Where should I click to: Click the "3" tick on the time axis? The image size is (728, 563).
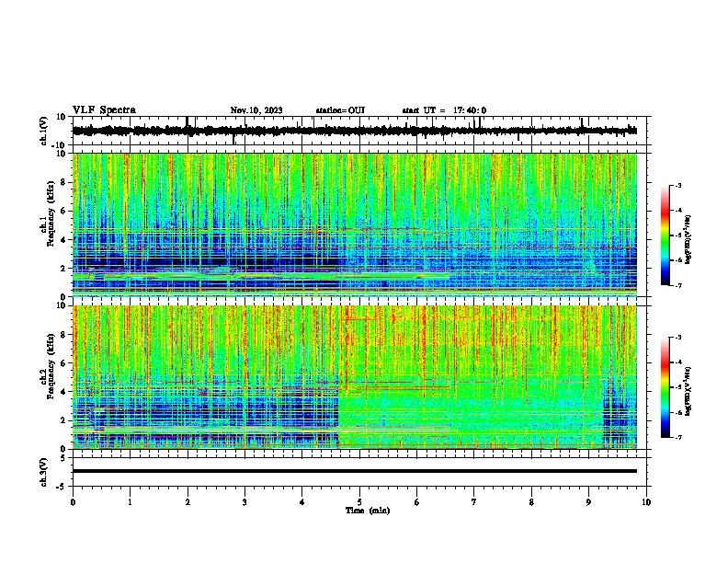click(245, 502)
